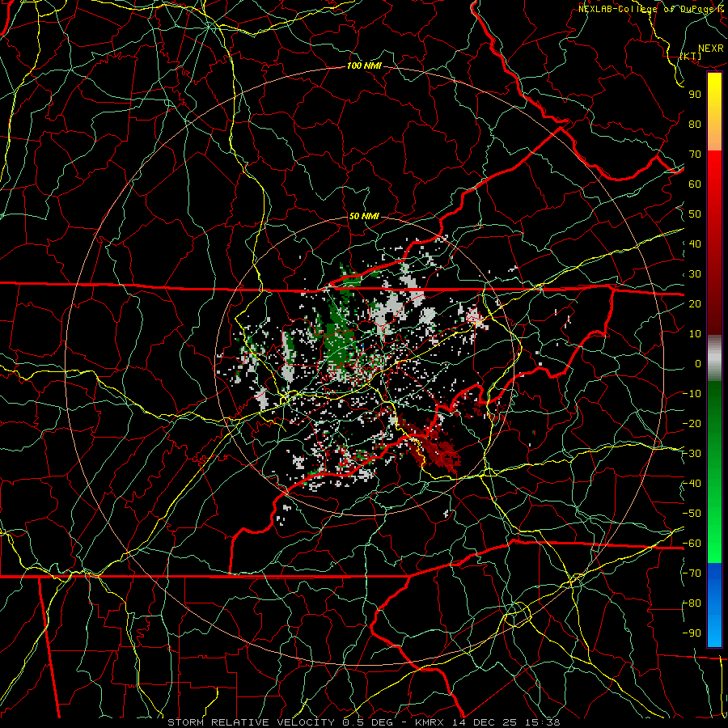Click the 30 value on velocity scale
Image resolution: width=728 pixels, height=728 pixels.
pyautogui.click(x=695, y=274)
